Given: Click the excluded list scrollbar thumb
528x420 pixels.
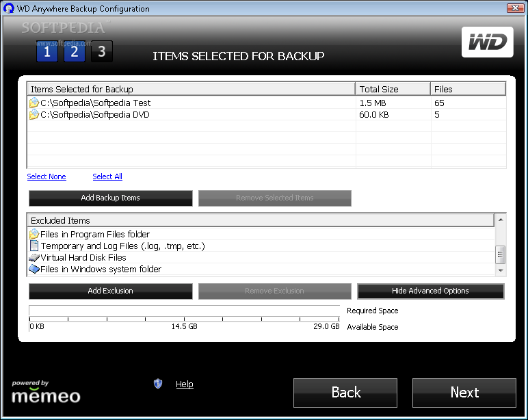Looking at the screenshot, I should click(x=501, y=254).
